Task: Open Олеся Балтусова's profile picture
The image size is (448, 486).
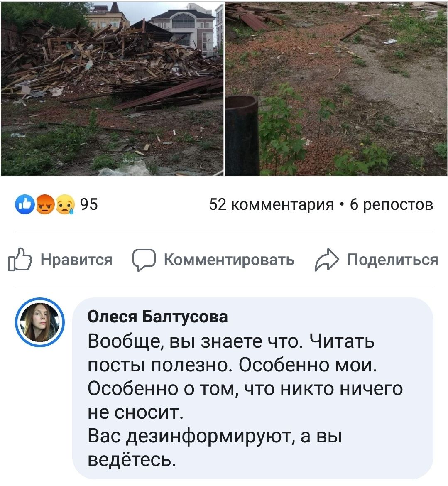Action: point(40,322)
